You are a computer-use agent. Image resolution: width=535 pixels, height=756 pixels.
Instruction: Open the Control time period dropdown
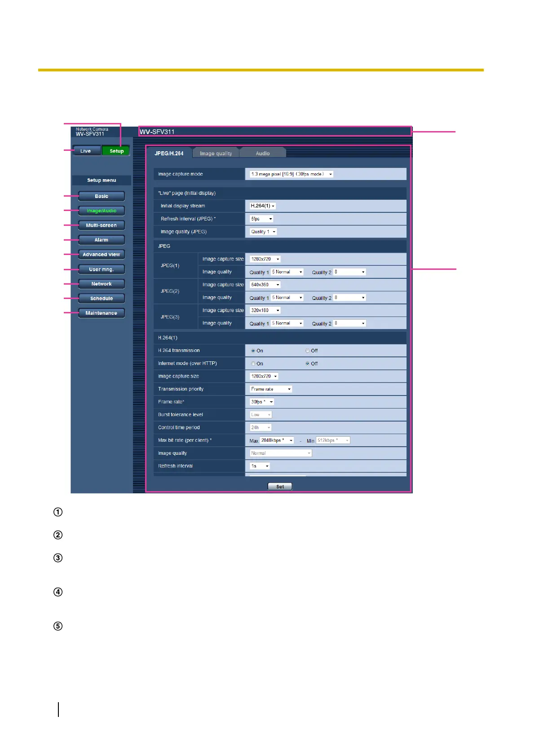[261, 427]
